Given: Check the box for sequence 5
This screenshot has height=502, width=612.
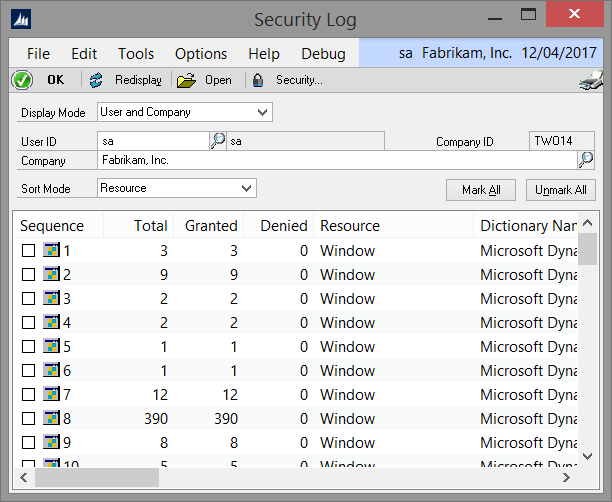Looking at the screenshot, I should 28,347.
